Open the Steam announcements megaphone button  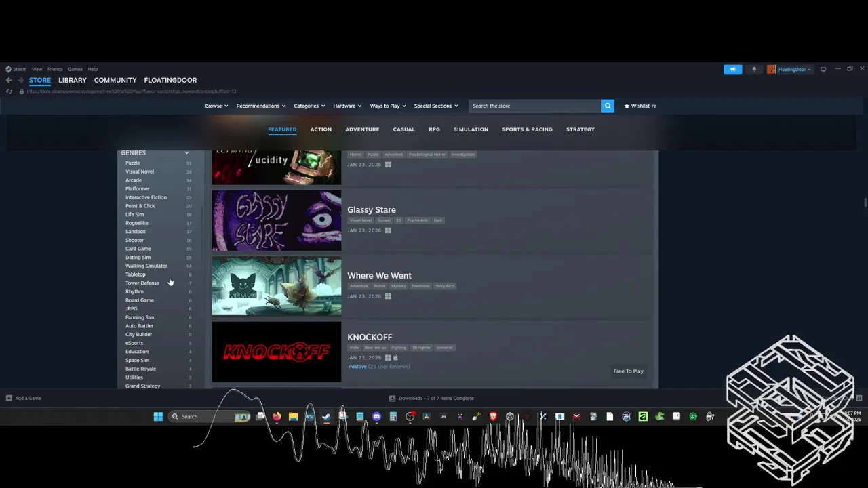732,69
